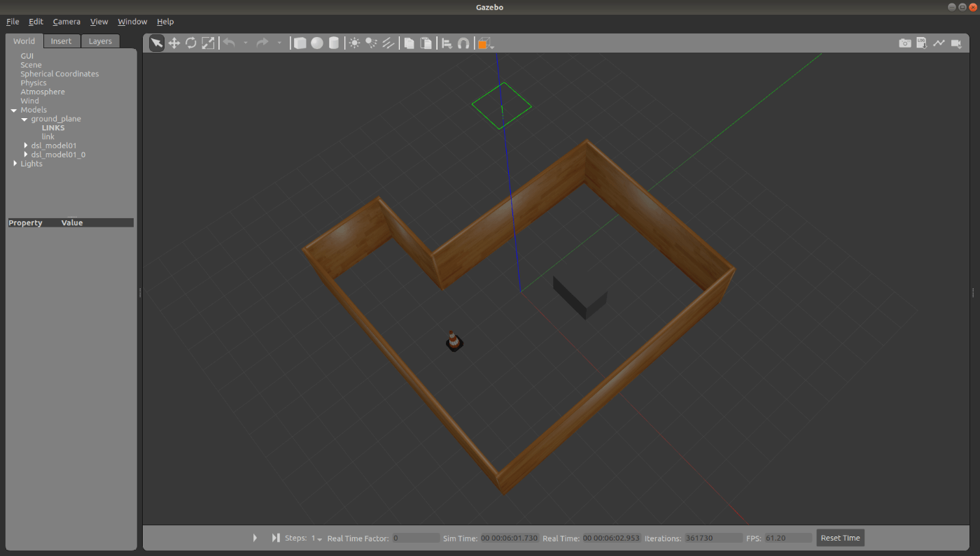980x556 pixels.
Task: Expand the dsl_model01 tree node
Action: click(27, 145)
